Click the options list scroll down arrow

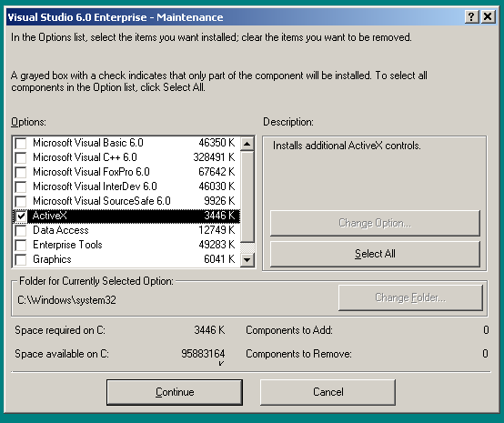coord(247,260)
